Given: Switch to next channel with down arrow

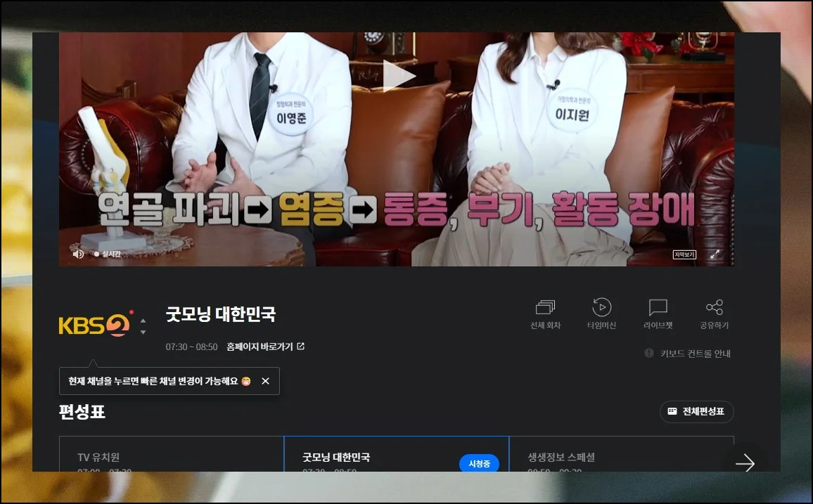Looking at the screenshot, I should [143, 332].
